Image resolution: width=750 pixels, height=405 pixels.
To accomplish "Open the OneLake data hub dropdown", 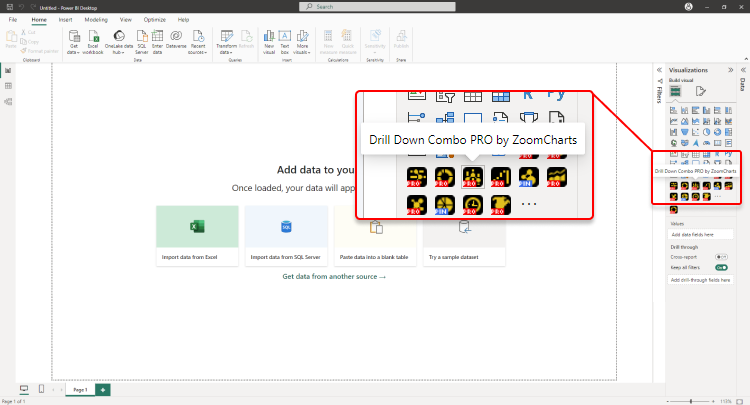I will [x=119, y=43].
